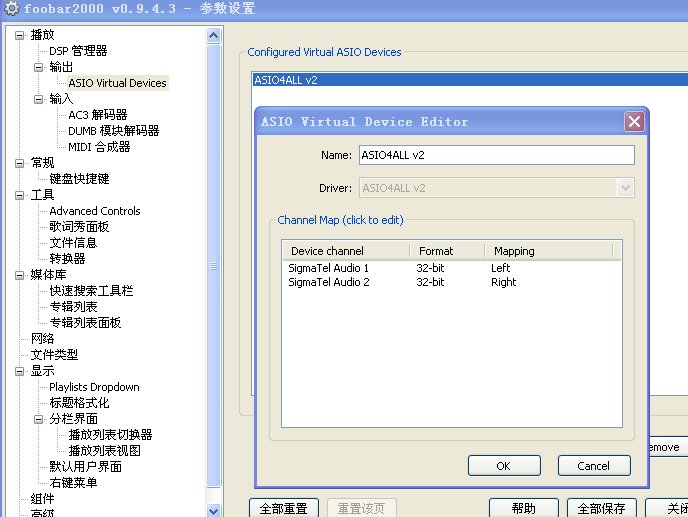The image size is (688, 517).
Task: Edit the Left mapping cell
Action: coord(500,268)
